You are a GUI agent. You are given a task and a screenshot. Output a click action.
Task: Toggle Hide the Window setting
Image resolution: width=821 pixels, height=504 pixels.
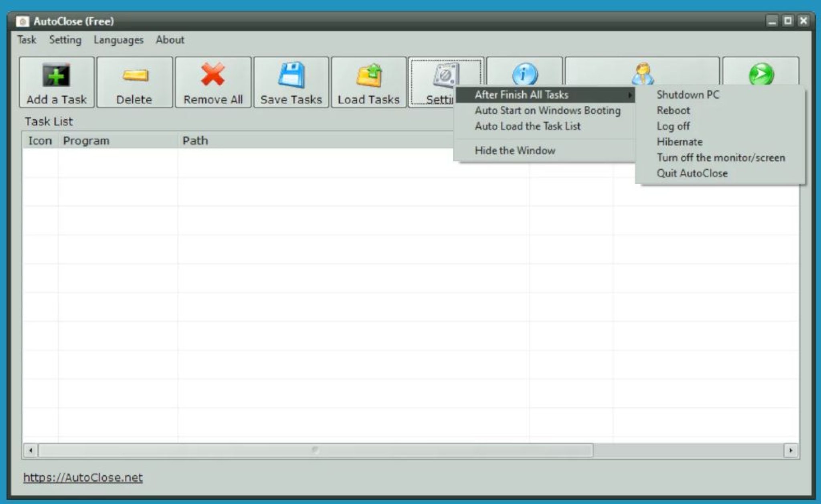(x=510, y=150)
